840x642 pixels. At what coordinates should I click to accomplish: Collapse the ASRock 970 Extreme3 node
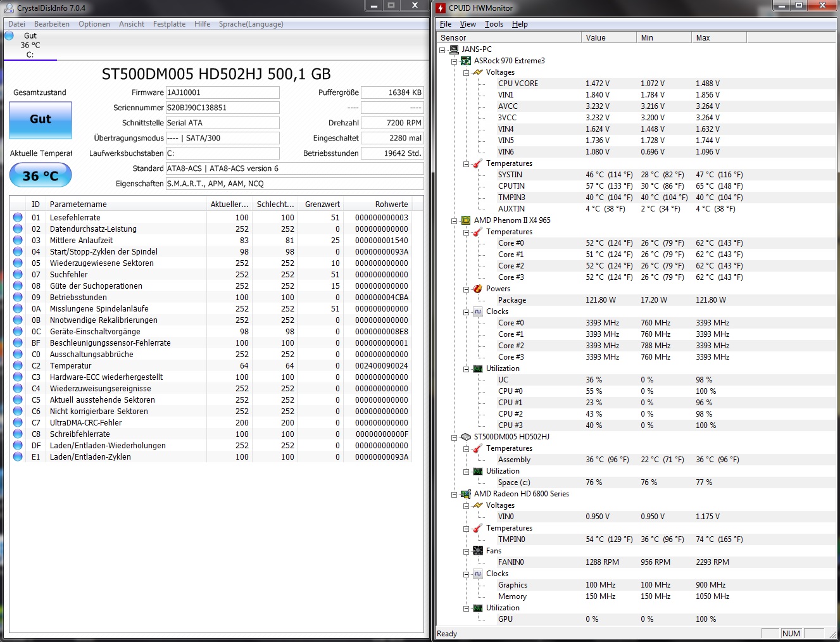click(454, 61)
